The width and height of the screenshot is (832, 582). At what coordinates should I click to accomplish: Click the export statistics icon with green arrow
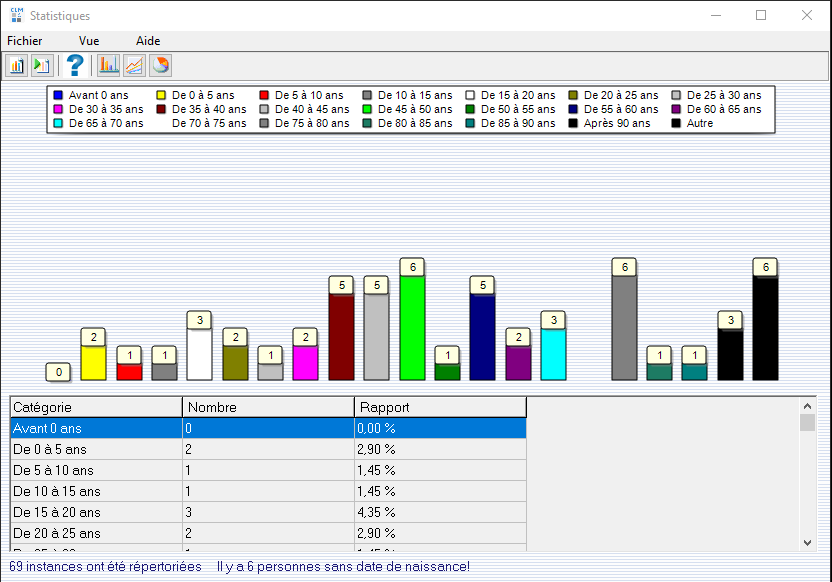tap(41, 66)
